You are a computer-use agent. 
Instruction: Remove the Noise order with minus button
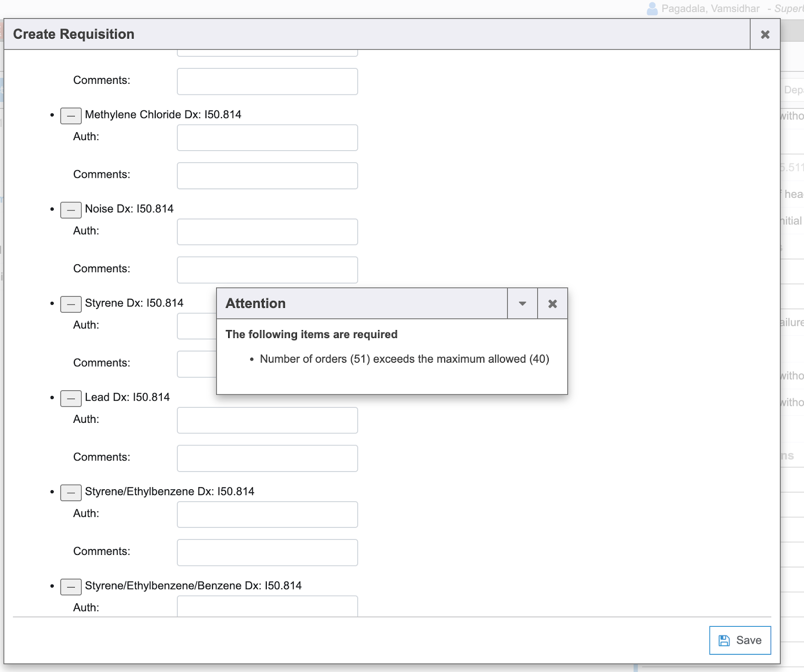click(x=71, y=210)
